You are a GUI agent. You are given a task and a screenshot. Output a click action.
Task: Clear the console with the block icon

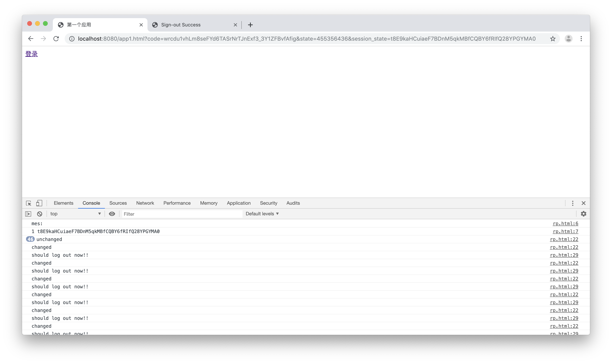(x=39, y=214)
